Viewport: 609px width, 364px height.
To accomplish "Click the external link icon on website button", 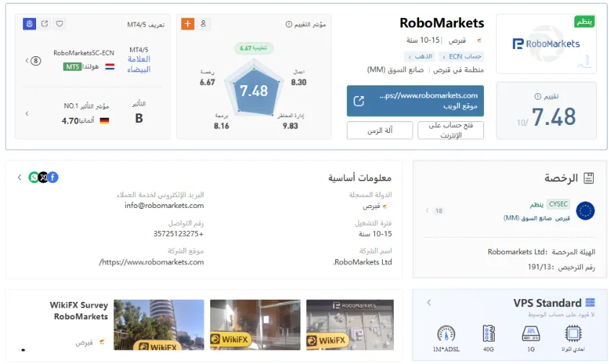I will tap(359, 101).
